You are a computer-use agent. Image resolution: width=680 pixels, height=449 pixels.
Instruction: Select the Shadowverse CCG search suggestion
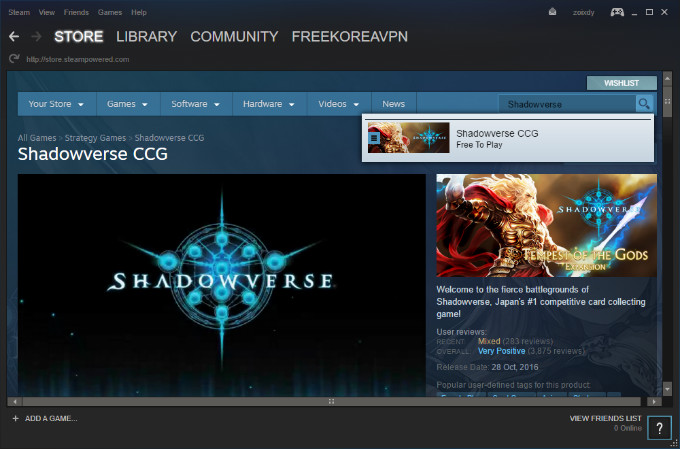[x=508, y=138]
